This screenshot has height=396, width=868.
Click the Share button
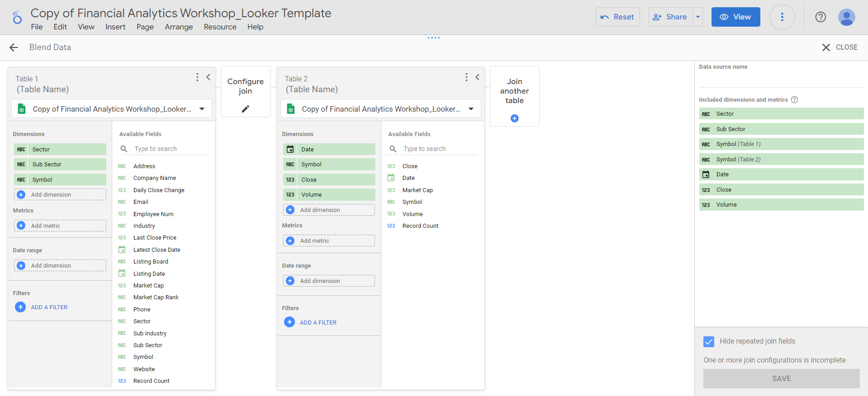click(x=670, y=17)
